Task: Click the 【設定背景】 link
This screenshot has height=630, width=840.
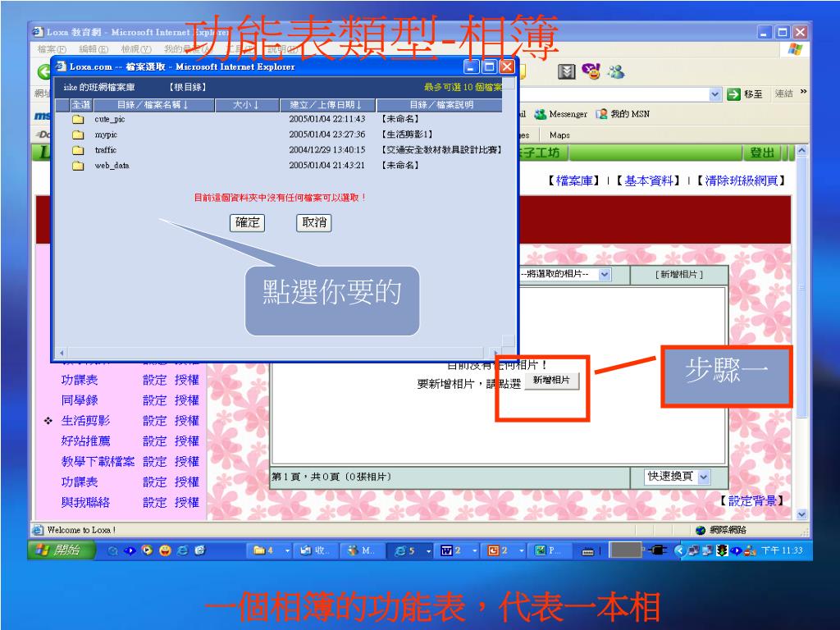Action: (x=751, y=501)
